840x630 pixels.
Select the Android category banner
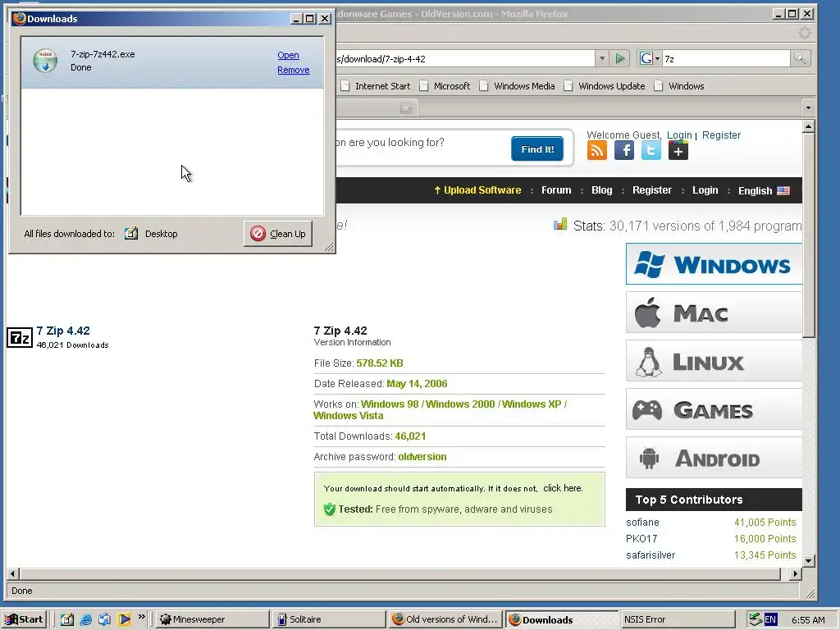tap(714, 458)
